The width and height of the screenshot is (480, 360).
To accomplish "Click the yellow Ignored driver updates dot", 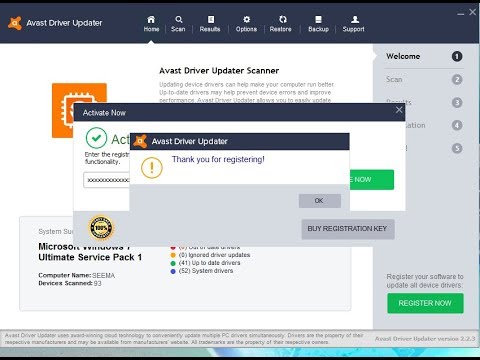I will (x=173, y=255).
